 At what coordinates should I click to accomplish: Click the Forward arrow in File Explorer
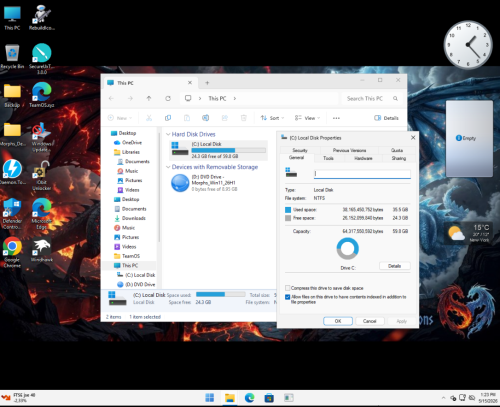coord(130,98)
